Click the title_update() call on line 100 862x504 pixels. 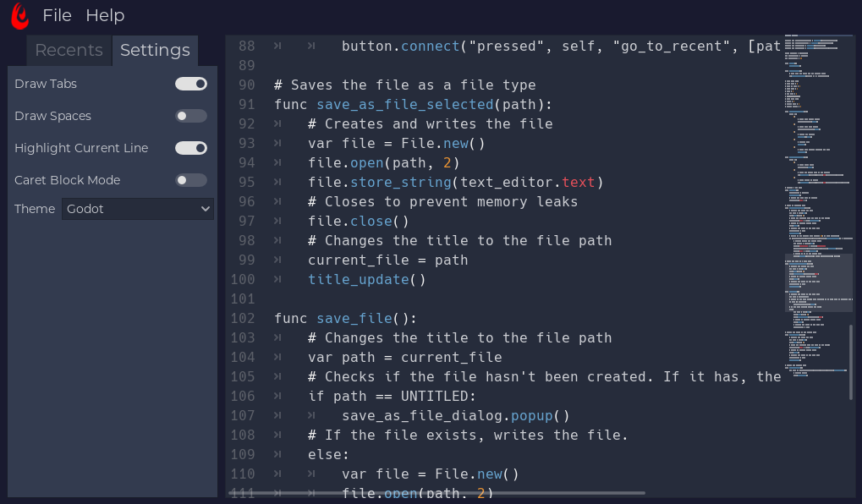366,279
